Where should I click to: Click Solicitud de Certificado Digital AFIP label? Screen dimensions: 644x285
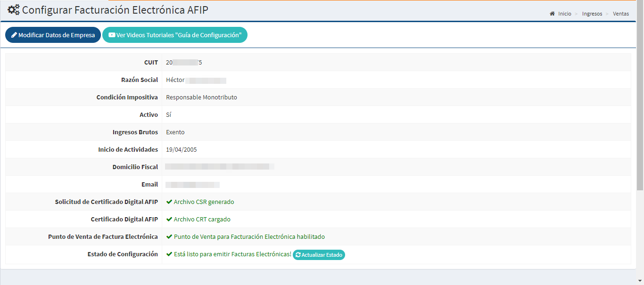[x=107, y=202]
